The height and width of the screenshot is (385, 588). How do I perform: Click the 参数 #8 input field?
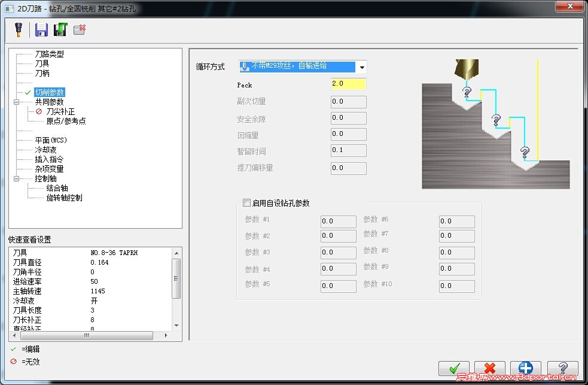coord(457,253)
